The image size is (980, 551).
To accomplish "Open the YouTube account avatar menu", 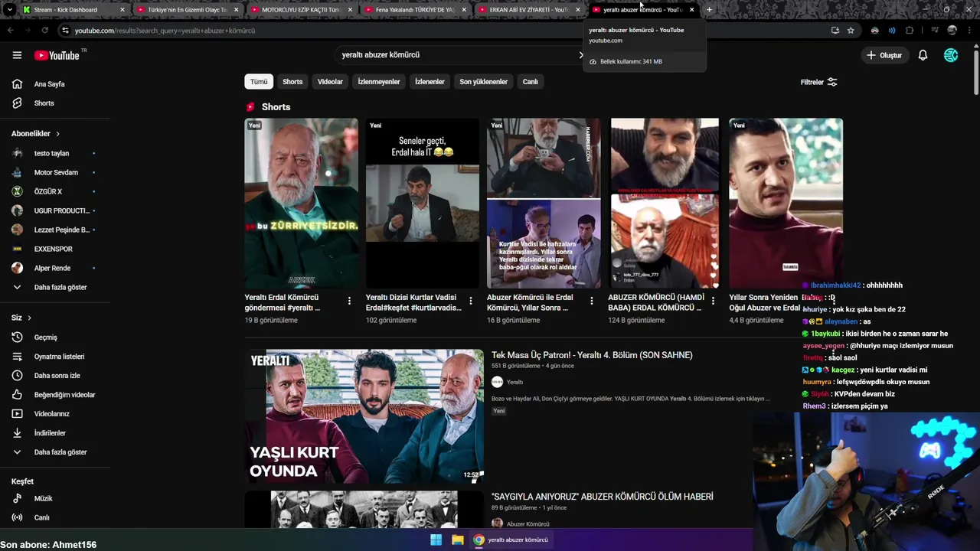I will (x=951, y=55).
